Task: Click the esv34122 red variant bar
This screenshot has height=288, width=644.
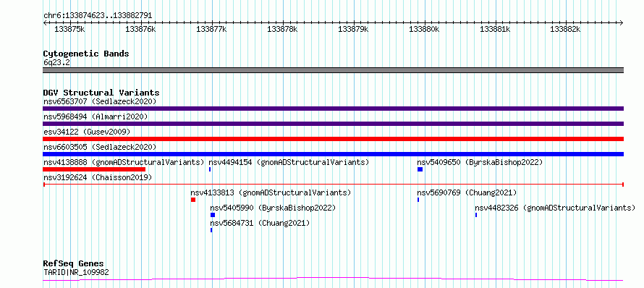Action: [x=333, y=139]
